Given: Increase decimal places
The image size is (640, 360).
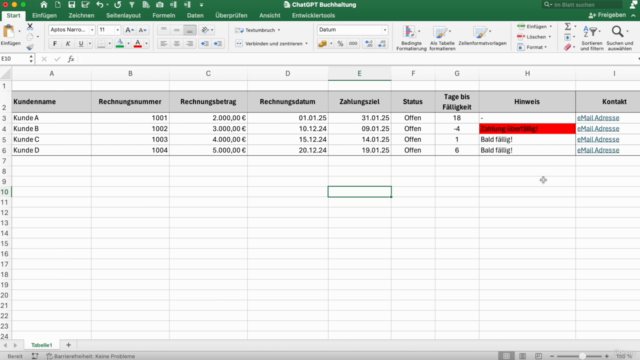Looking at the screenshot, I should (369, 44).
